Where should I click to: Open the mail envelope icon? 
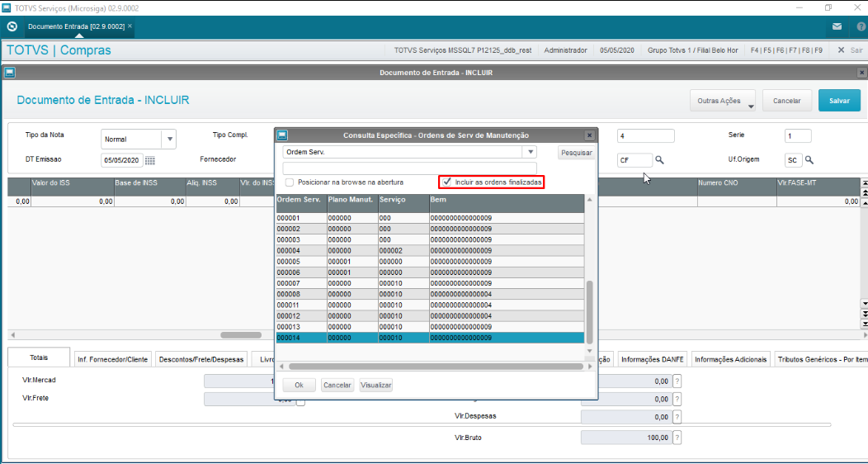[837, 26]
